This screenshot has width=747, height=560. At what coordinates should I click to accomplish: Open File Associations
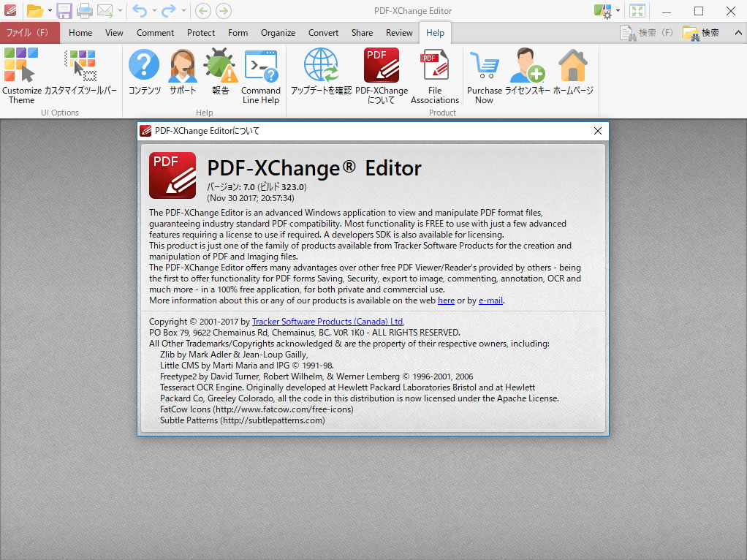click(x=434, y=76)
